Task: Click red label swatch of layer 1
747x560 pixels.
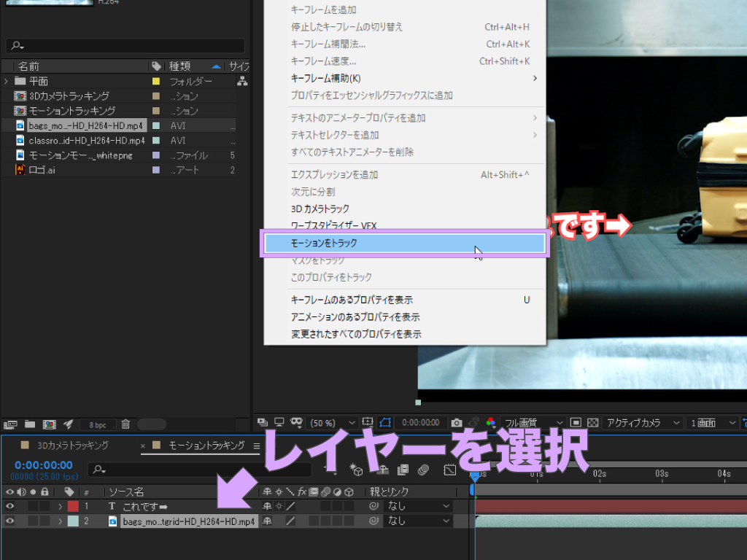Action: pos(73,506)
